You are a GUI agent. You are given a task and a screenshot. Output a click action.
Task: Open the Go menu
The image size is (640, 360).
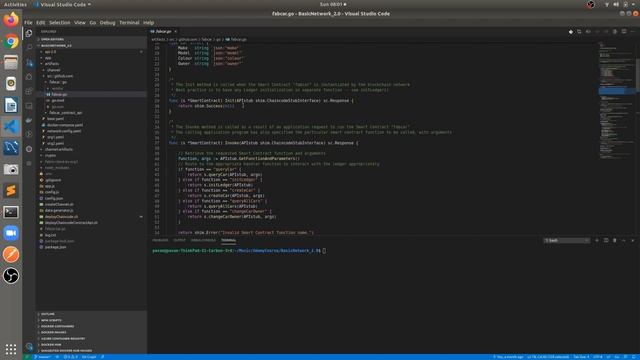(x=93, y=22)
